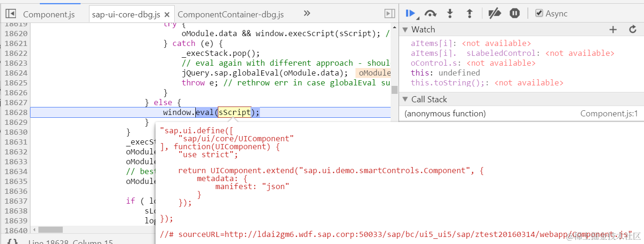Click the jQuery.sap.globalEval line of code

(x=265, y=73)
